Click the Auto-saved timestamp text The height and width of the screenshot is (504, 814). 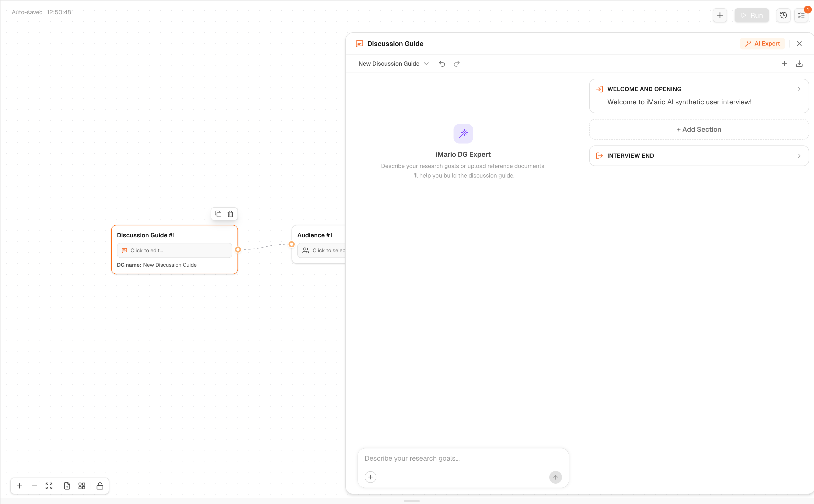[x=41, y=12]
